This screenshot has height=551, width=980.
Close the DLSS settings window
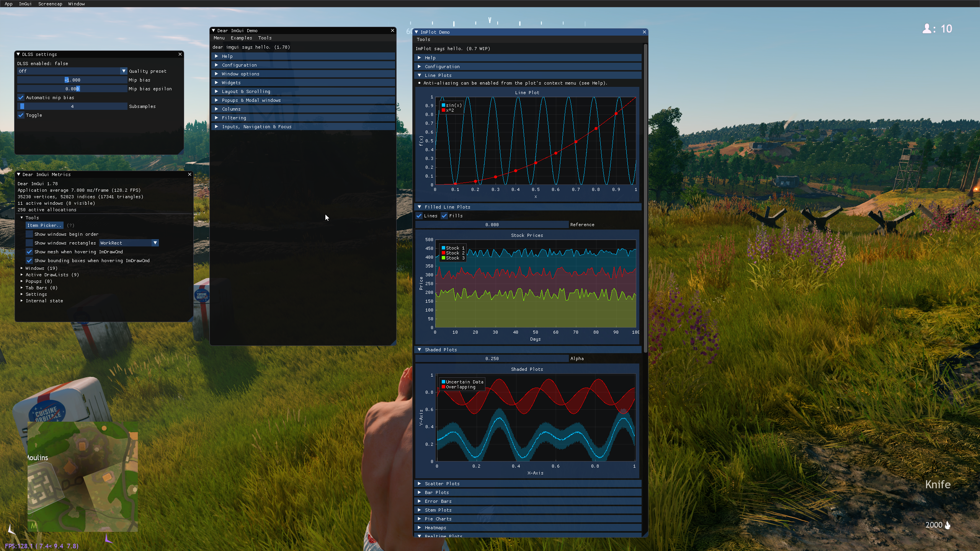click(x=180, y=54)
